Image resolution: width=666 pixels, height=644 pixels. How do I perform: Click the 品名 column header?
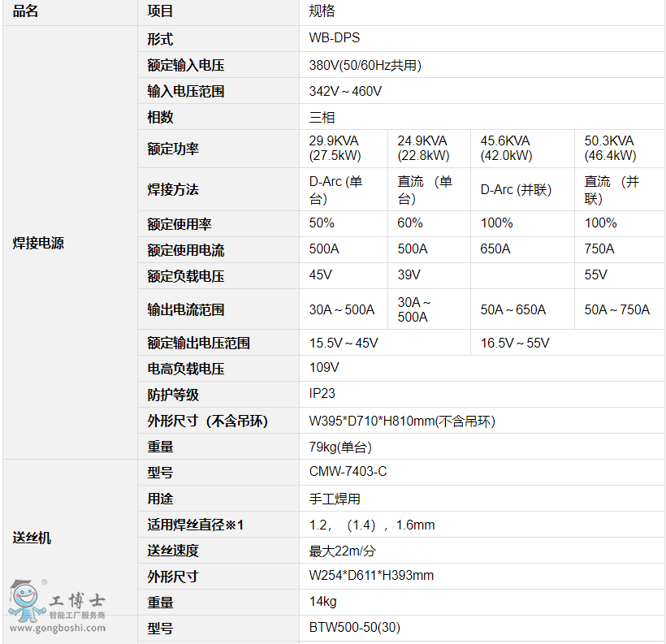click(x=25, y=11)
